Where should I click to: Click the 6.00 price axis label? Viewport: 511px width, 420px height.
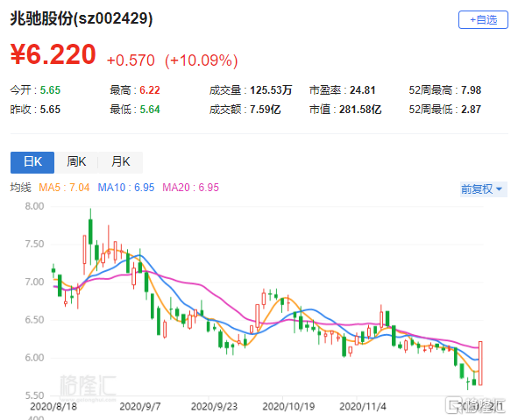[34, 358]
